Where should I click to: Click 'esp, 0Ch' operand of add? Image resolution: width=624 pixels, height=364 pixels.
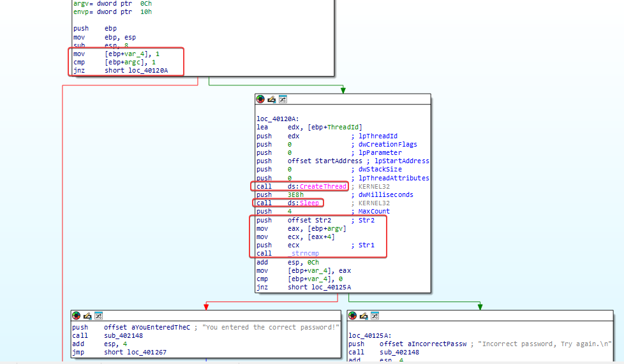pyautogui.click(x=303, y=262)
